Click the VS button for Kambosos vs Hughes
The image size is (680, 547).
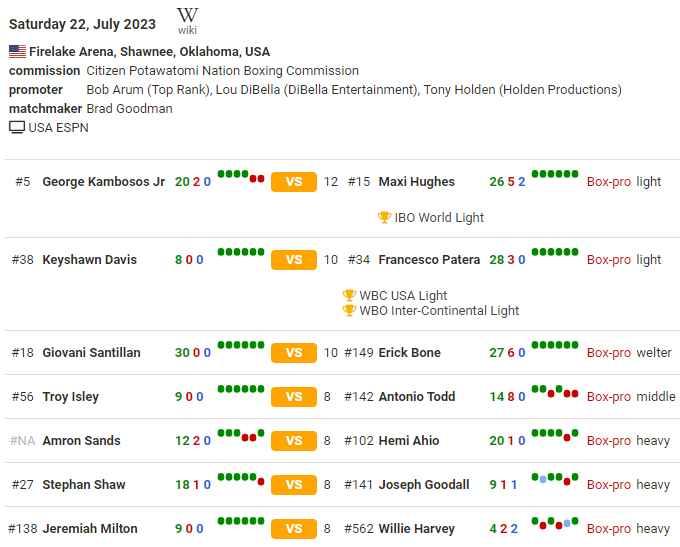(x=294, y=182)
